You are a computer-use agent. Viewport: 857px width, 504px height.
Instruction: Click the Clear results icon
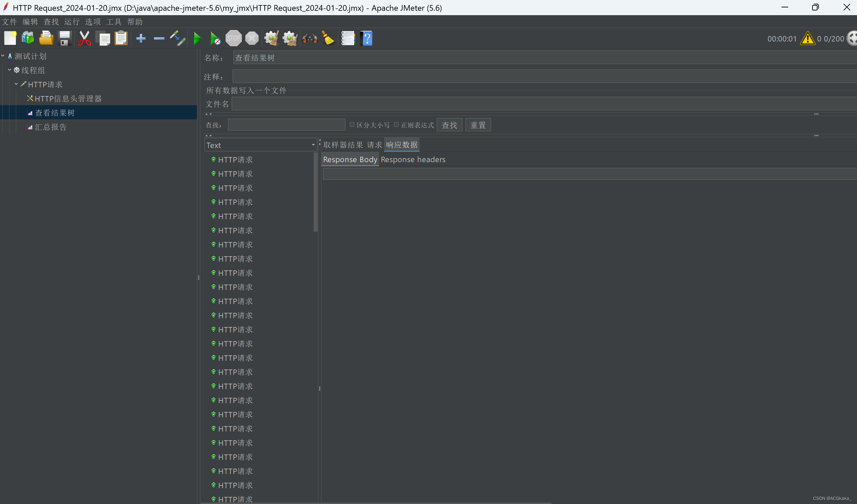(x=328, y=38)
